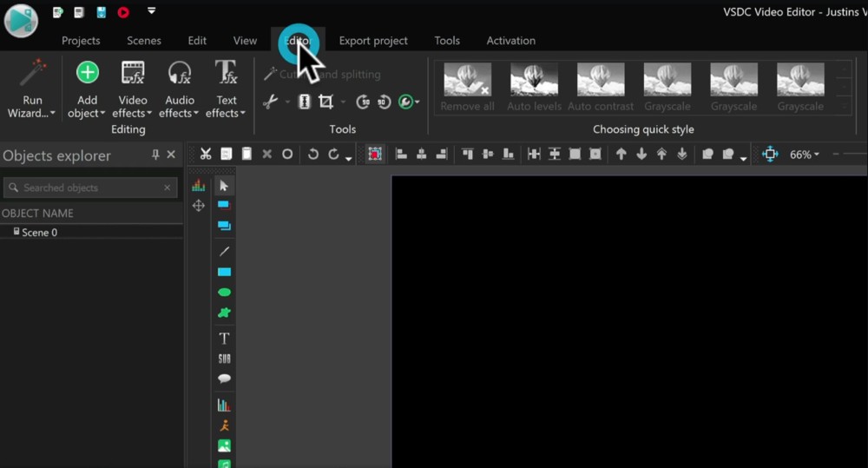The width and height of the screenshot is (868, 468).
Task: Open the Run Wizard dropdown
Action: pyautogui.click(x=31, y=89)
